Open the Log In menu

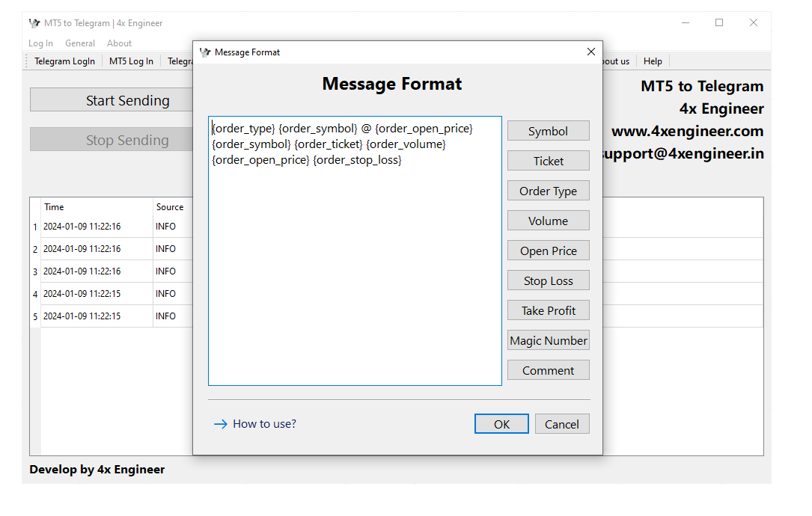(x=40, y=43)
